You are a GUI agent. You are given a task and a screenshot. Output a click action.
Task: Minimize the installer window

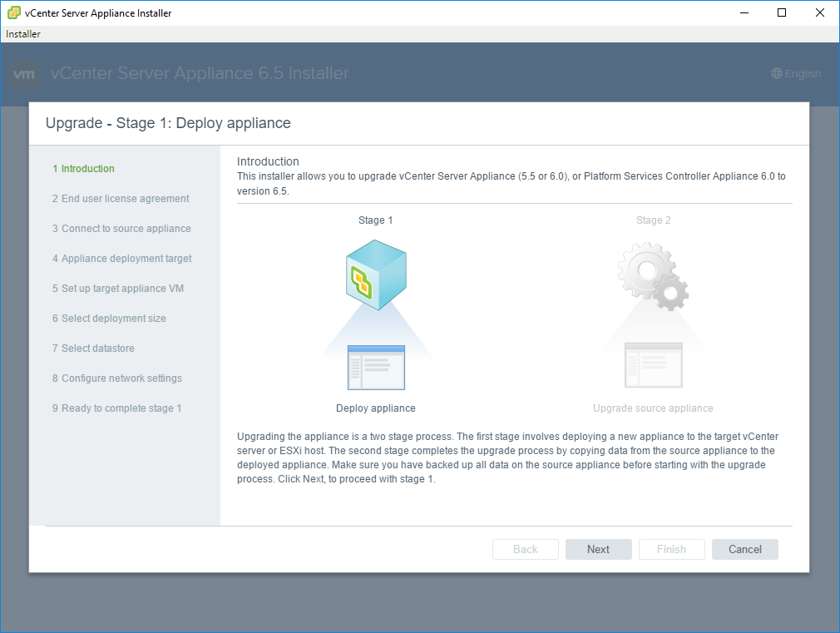coord(744,12)
